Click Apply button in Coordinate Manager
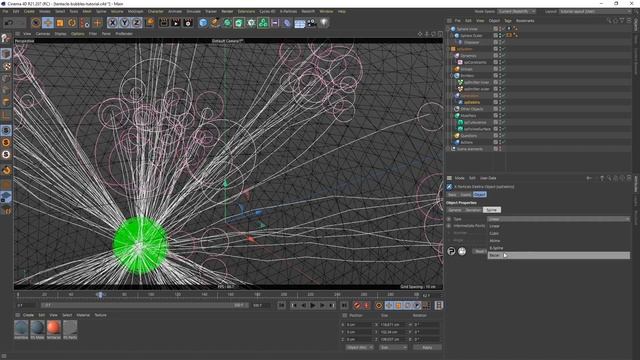640x360 pixels. [x=427, y=347]
